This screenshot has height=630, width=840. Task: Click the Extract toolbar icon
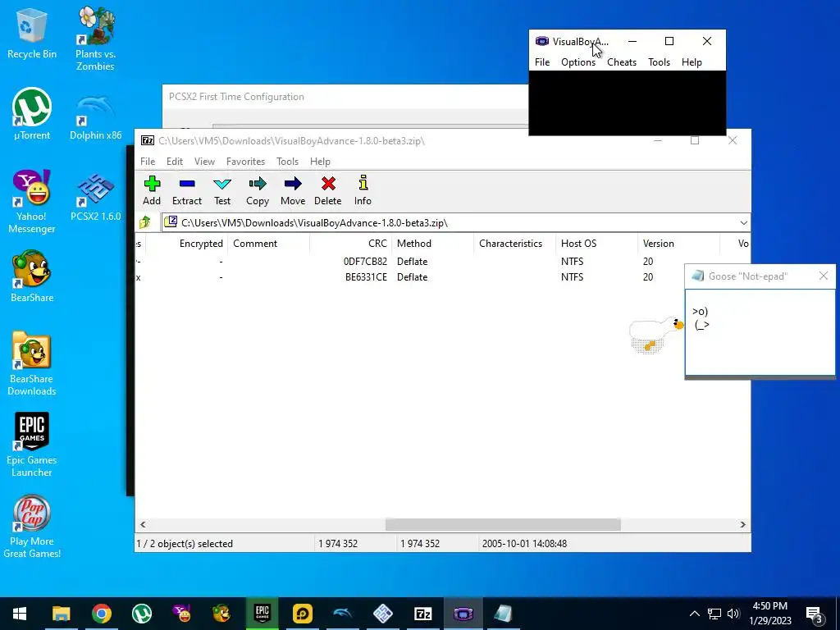pos(186,190)
